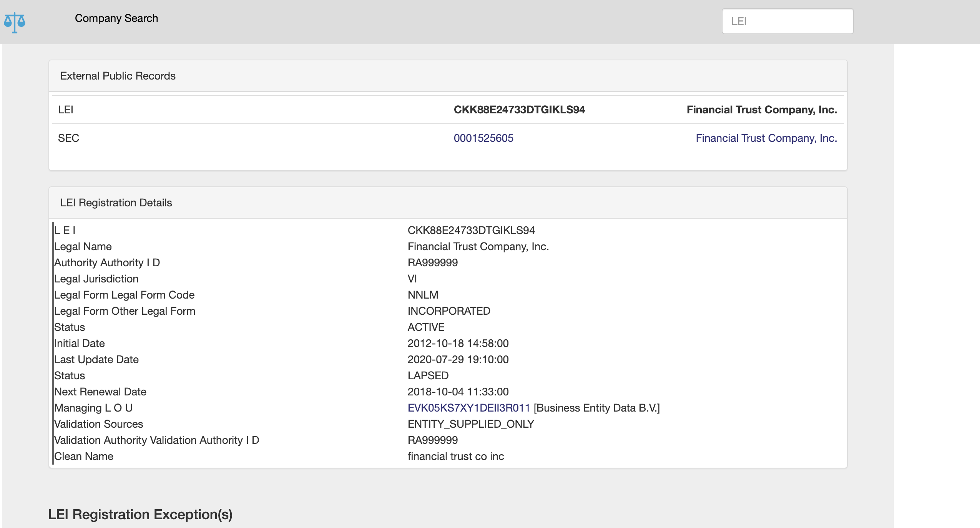Select bold LEI code CKK88E24733DTGIKLS94
This screenshot has height=528, width=980.
pos(519,110)
